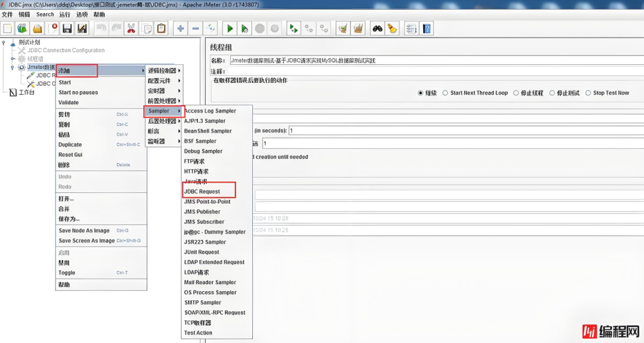Click the Save As toolbar icon

pos(82,29)
